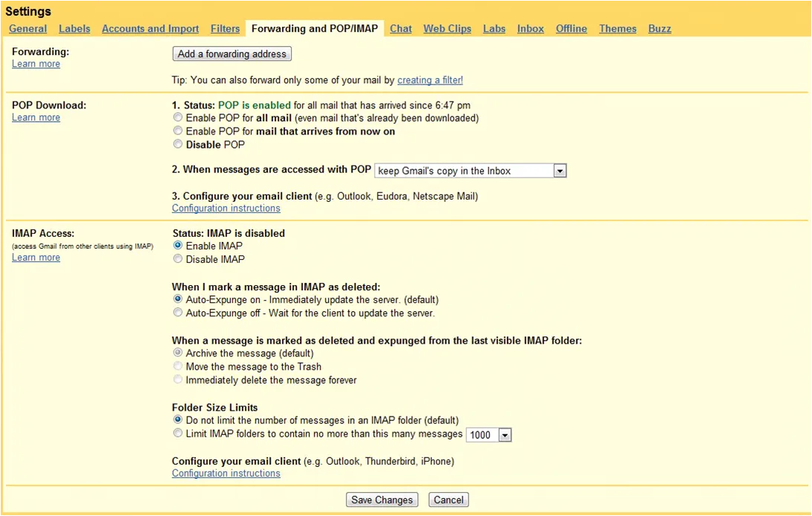The width and height of the screenshot is (812, 516).
Task: Open the Chat settings tab
Action: 400,28
